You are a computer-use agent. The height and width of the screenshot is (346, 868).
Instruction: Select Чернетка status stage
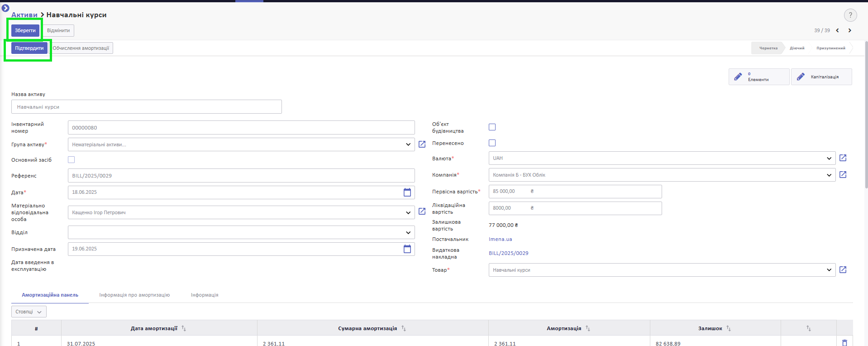(x=768, y=48)
